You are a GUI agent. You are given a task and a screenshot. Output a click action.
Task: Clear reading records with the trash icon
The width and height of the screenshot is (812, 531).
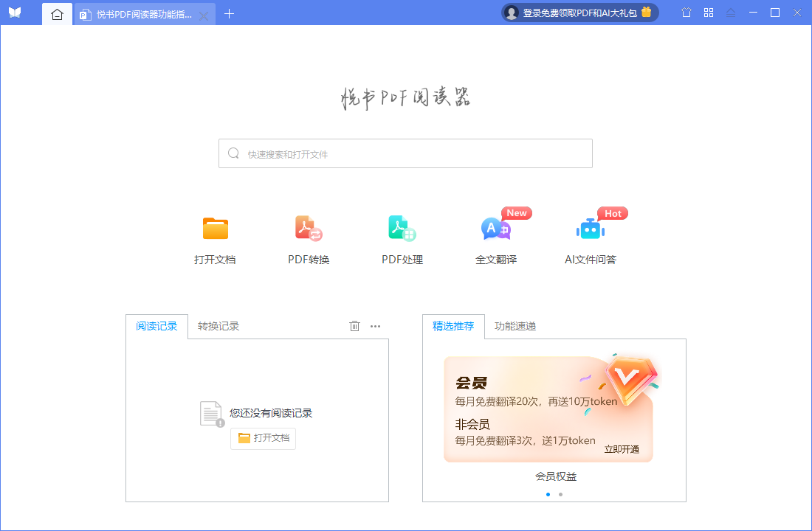pos(354,325)
